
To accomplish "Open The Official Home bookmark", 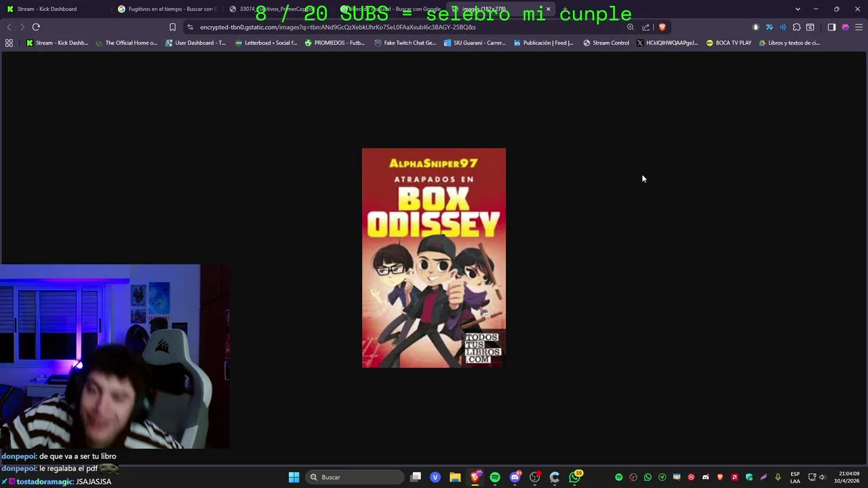I will [126, 43].
